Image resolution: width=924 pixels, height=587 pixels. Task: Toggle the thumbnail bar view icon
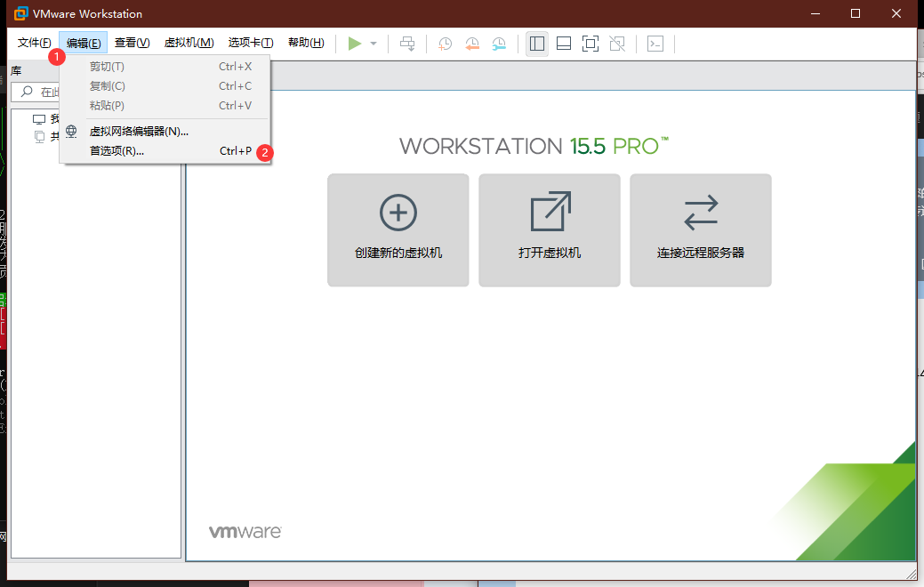click(564, 44)
